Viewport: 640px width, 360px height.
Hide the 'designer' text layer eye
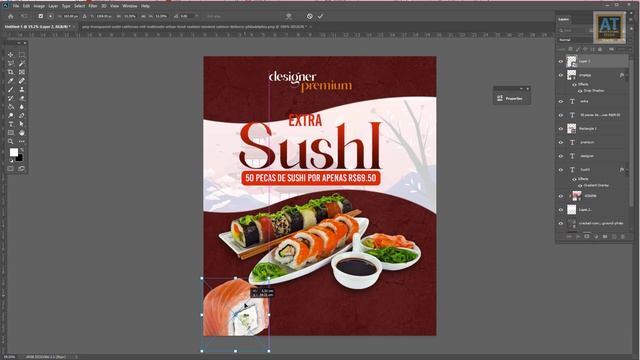560,156
